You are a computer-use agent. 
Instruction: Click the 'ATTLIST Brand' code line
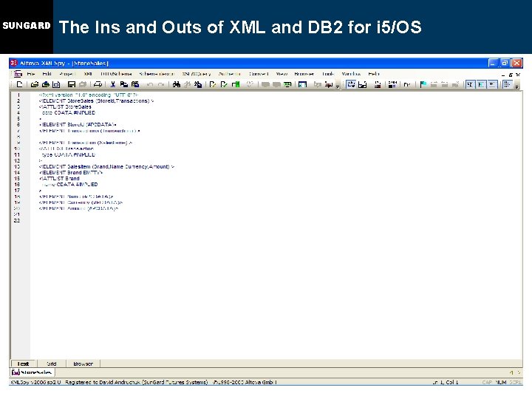pos(59,179)
